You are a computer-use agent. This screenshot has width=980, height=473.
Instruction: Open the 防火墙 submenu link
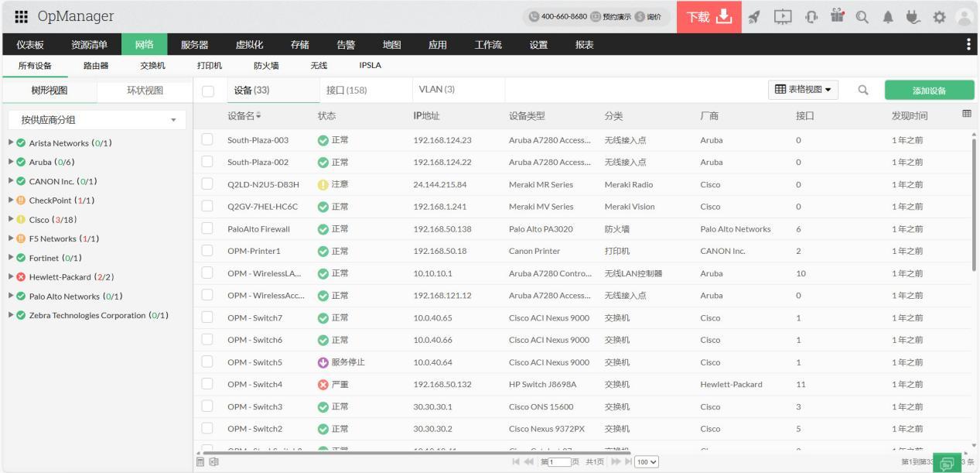(266, 66)
